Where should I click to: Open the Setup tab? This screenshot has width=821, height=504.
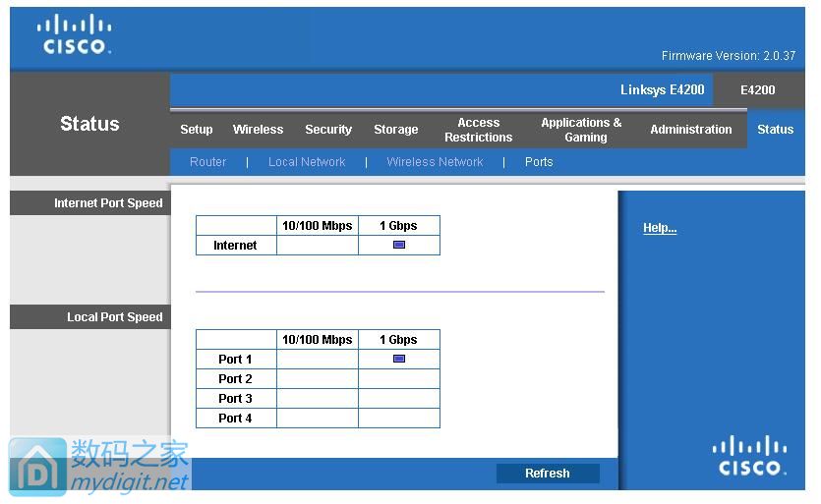point(197,130)
